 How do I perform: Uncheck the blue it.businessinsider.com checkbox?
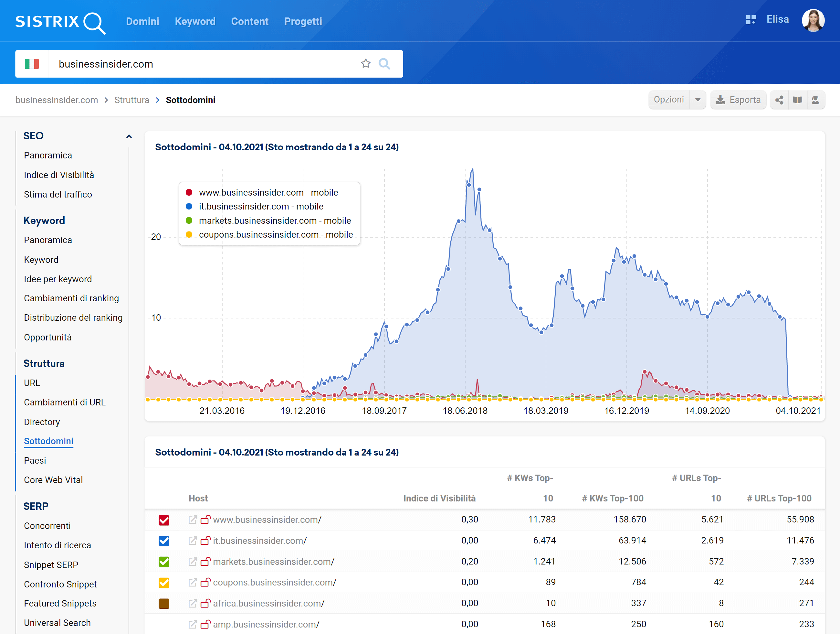point(164,541)
